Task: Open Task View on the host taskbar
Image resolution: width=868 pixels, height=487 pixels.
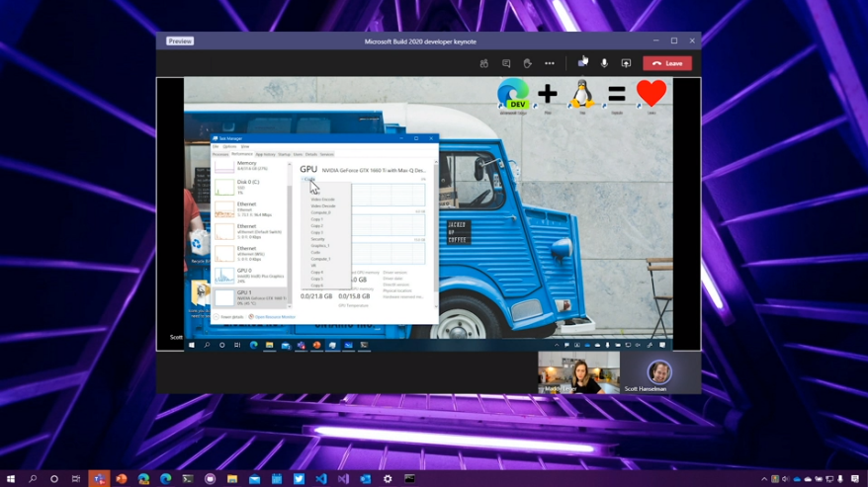Action: tap(76, 479)
